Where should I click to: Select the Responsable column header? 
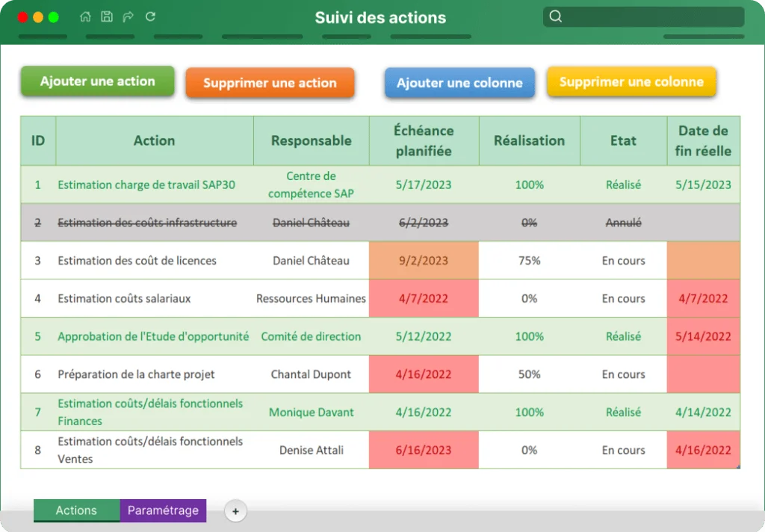312,140
